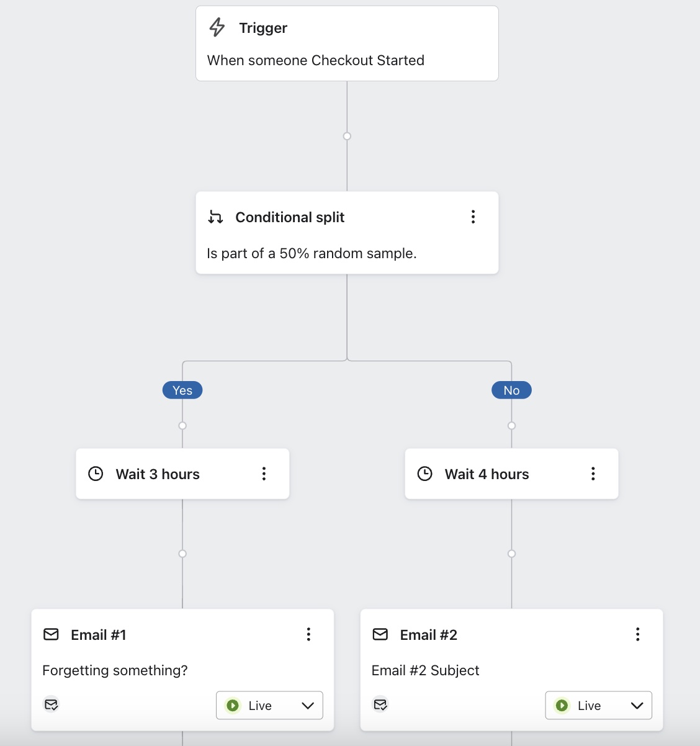Click the Conditional split branch icon
This screenshot has height=746, width=700.
tap(215, 217)
